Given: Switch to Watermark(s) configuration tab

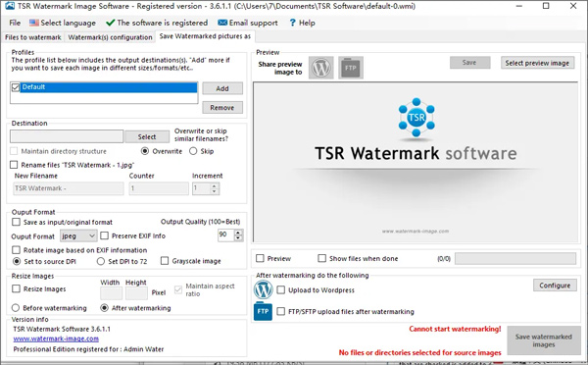Looking at the screenshot, I should [x=110, y=37].
